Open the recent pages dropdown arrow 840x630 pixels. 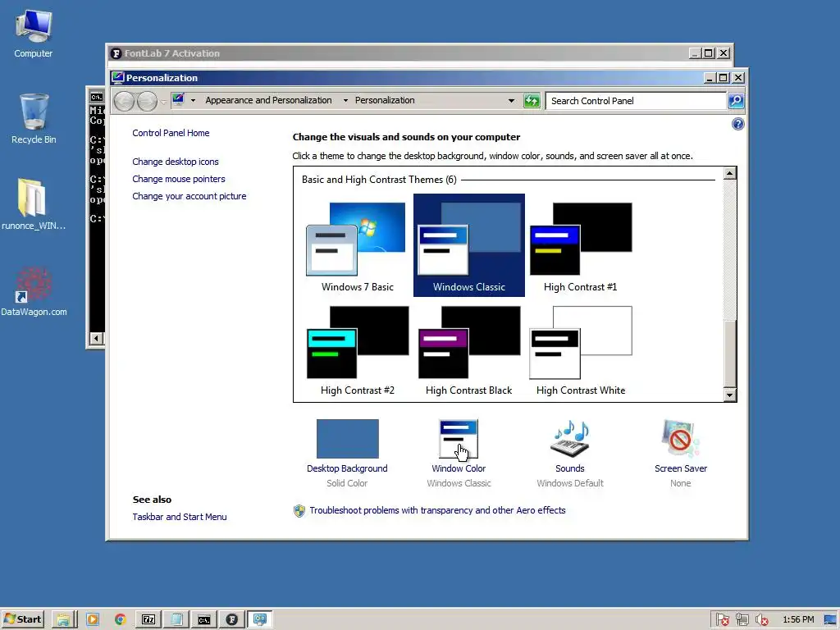pos(163,101)
